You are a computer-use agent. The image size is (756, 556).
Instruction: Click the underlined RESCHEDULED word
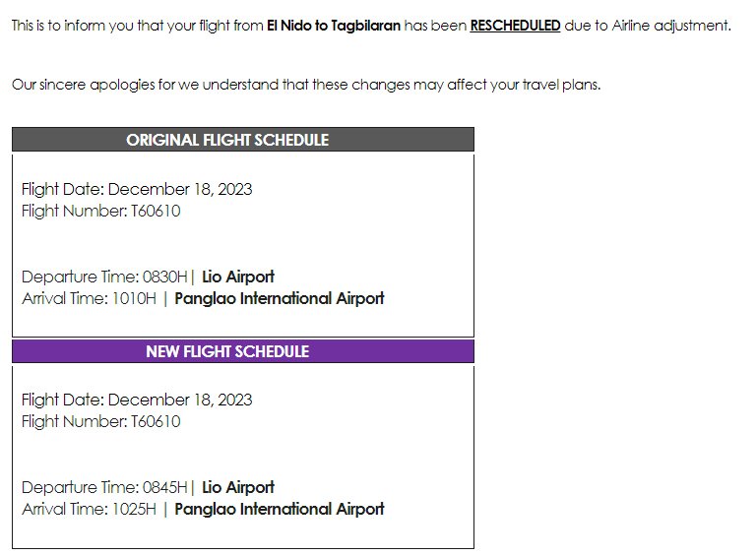coord(515,25)
